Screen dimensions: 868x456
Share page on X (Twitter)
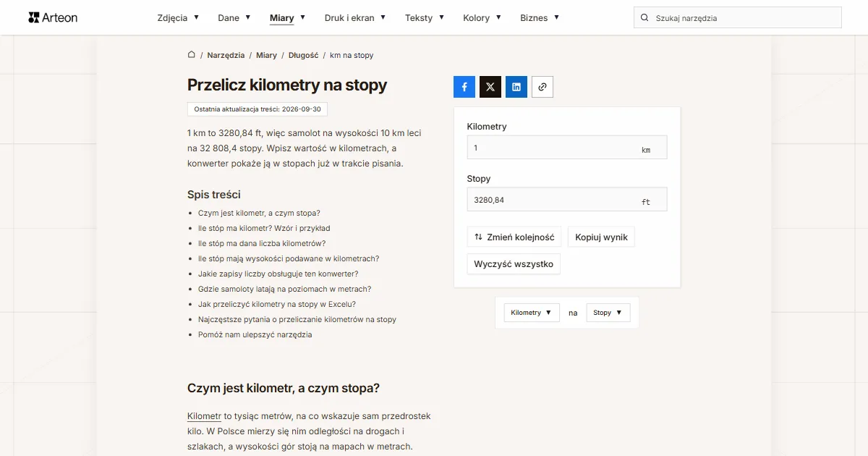tap(490, 87)
